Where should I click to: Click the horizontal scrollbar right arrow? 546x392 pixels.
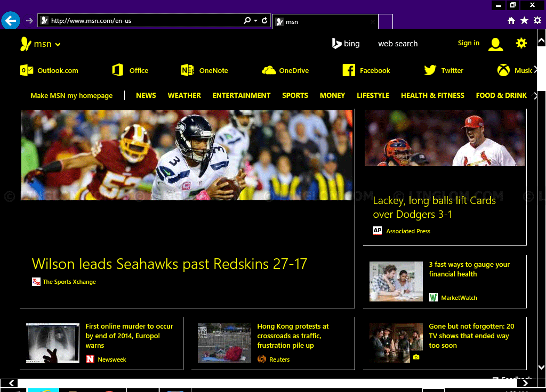coord(525,383)
